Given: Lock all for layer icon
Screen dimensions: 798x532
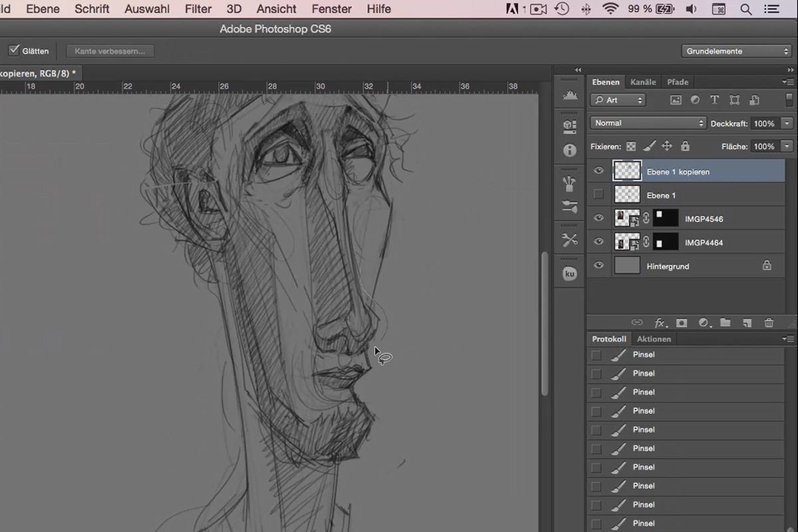Looking at the screenshot, I should [685, 146].
